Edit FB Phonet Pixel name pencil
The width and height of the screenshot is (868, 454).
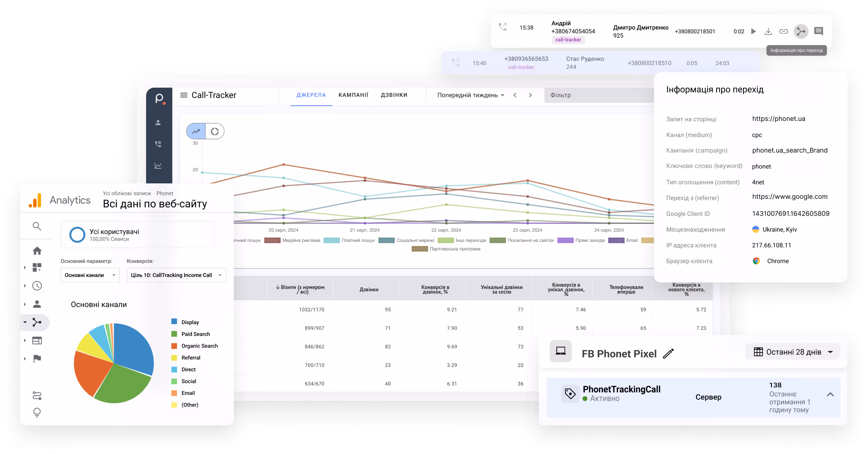(x=668, y=353)
